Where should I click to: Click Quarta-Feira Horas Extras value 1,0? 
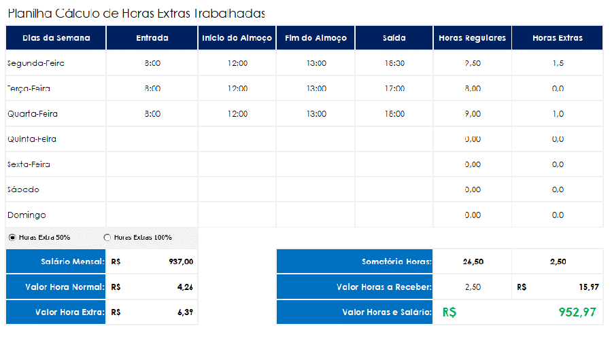point(558,114)
